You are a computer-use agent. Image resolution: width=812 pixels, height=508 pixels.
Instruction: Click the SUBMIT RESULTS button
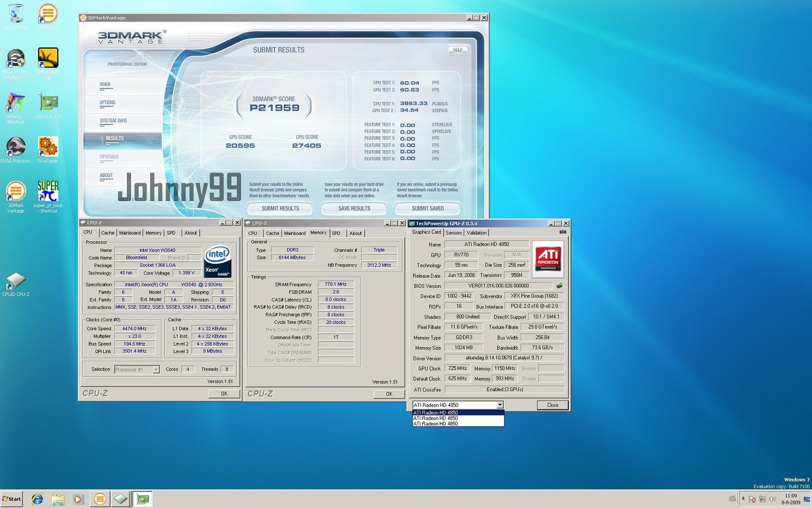pyautogui.click(x=280, y=208)
